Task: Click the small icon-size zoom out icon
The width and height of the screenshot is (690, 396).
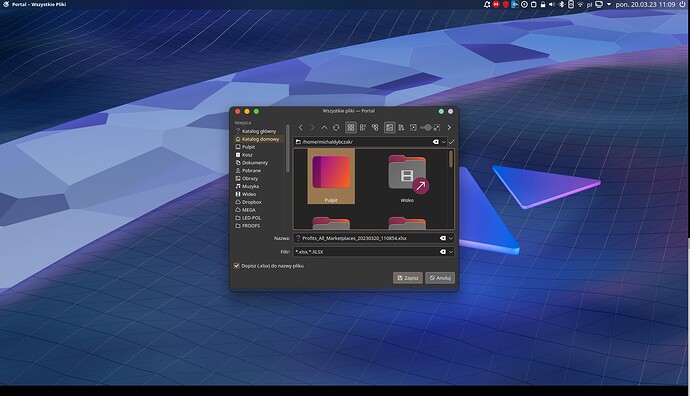Action: click(413, 128)
